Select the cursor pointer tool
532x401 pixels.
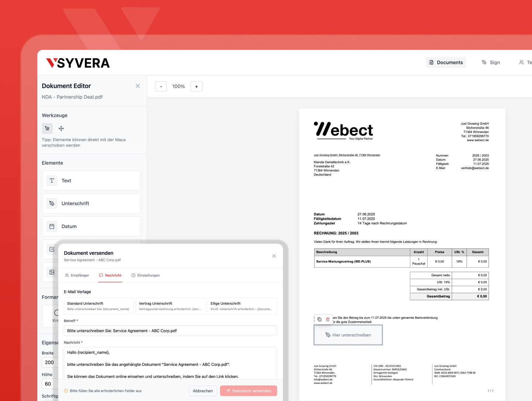click(x=47, y=128)
